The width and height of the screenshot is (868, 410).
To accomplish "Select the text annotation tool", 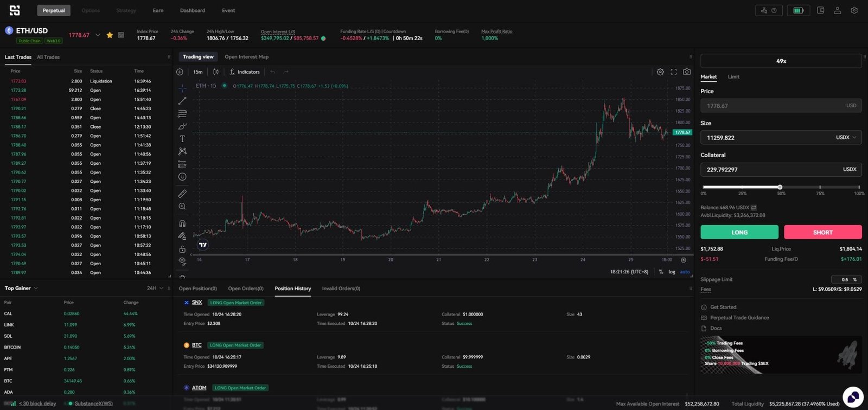I will click(x=182, y=139).
